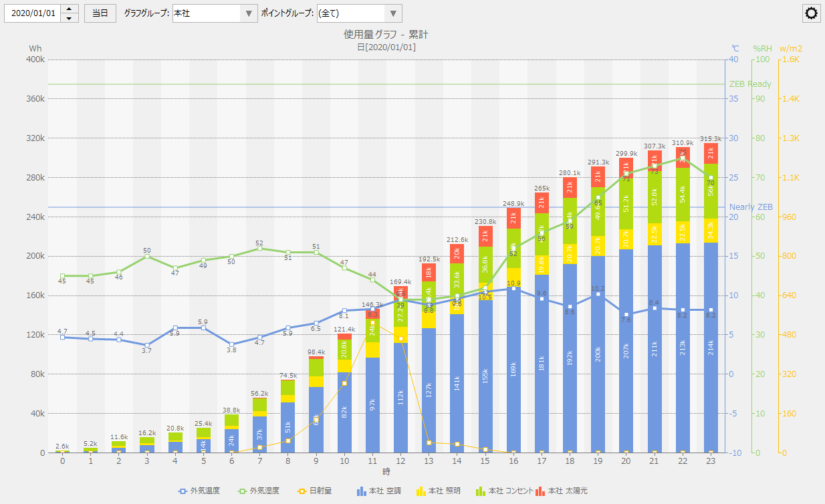825x504 pixels.
Task: Toggle 本社 空調 series via legend label
Action: point(386,491)
